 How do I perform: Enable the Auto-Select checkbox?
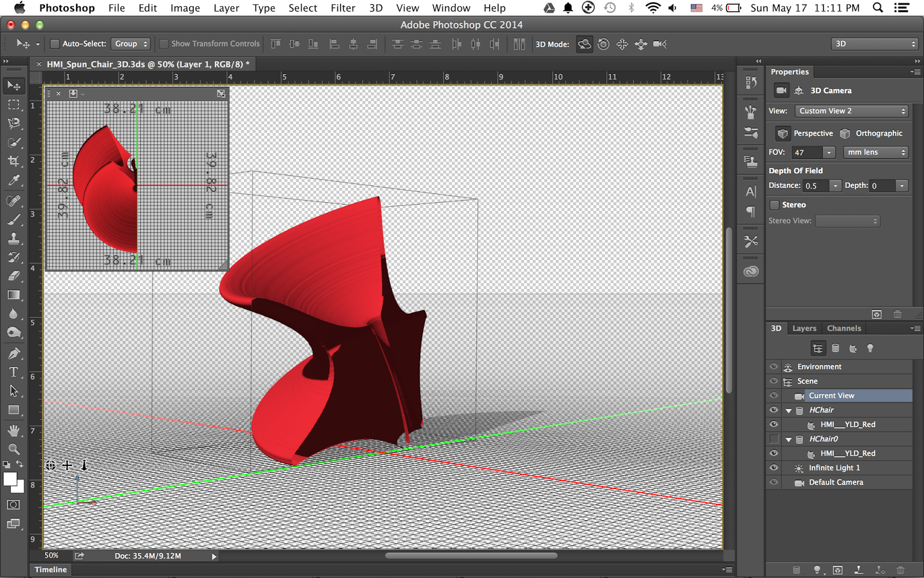tap(55, 44)
